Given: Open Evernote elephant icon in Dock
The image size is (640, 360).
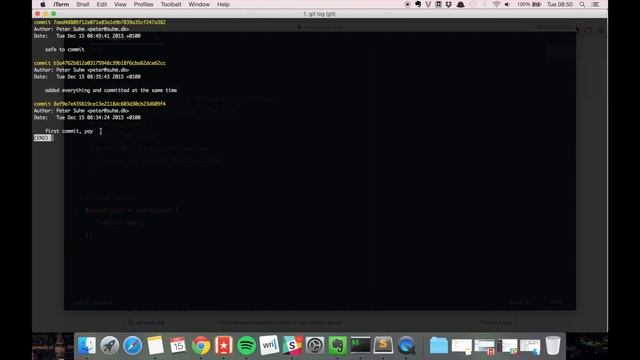Looking at the screenshot, I should pos(338,345).
